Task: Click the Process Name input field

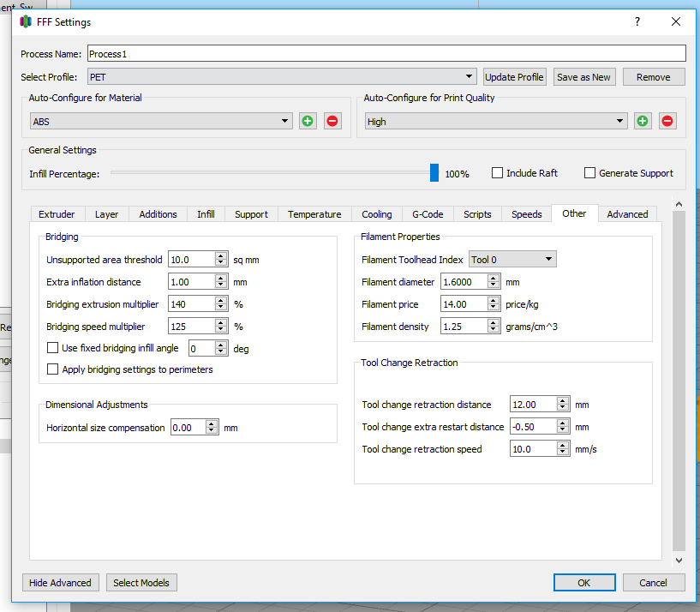Action: click(x=386, y=54)
